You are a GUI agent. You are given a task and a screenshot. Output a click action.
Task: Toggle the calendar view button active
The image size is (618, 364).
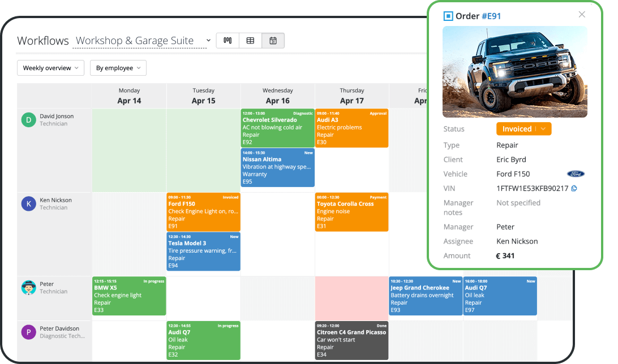click(x=273, y=40)
